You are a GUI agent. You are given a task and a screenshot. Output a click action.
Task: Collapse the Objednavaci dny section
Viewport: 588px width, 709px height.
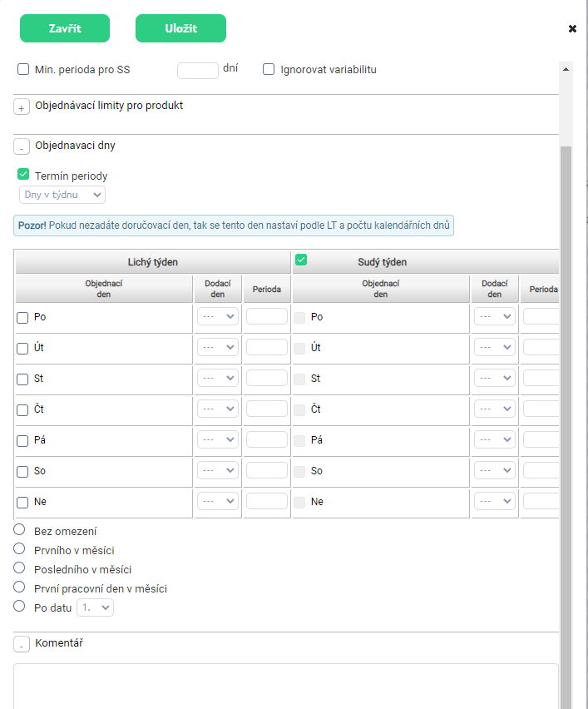coord(22,146)
